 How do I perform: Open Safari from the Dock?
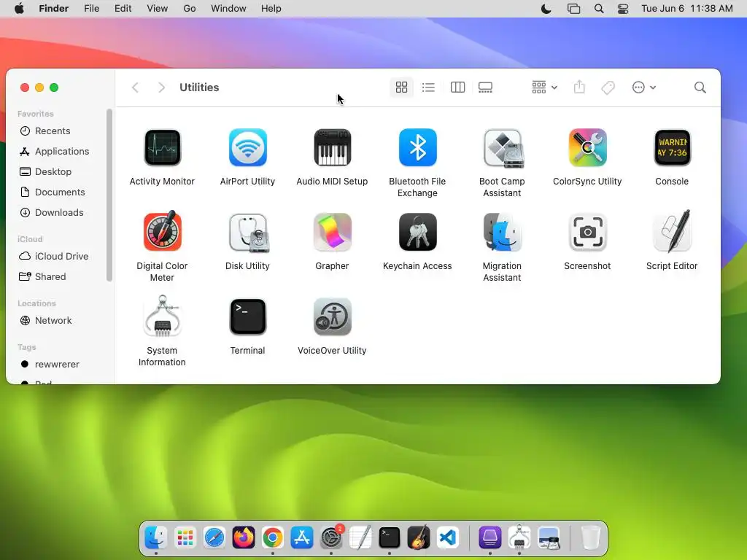pos(214,537)
